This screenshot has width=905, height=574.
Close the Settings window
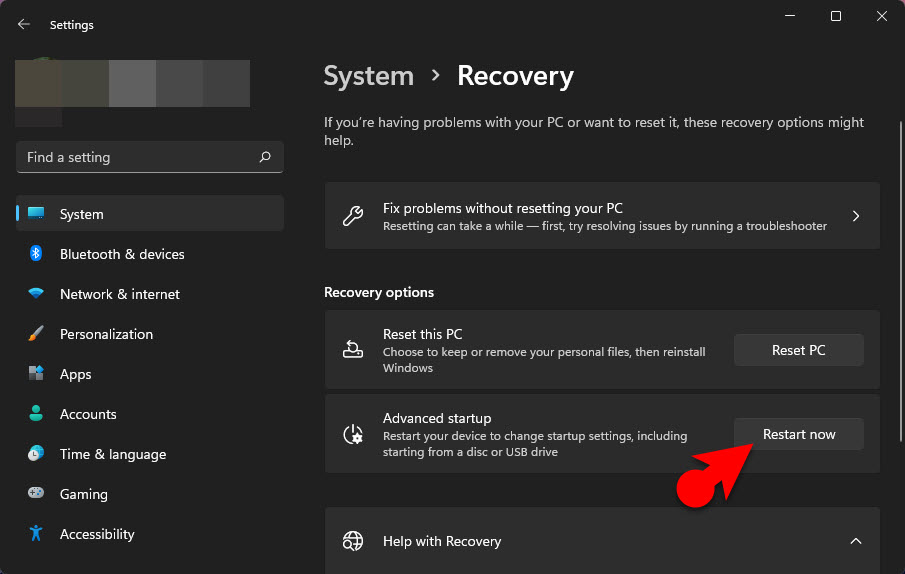881,16
